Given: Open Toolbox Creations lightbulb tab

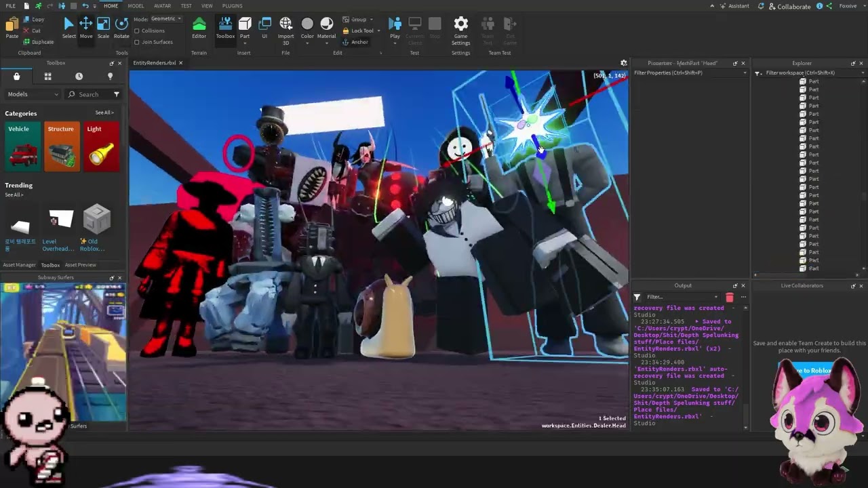Looking at the screenshot, I should (110, 77).
